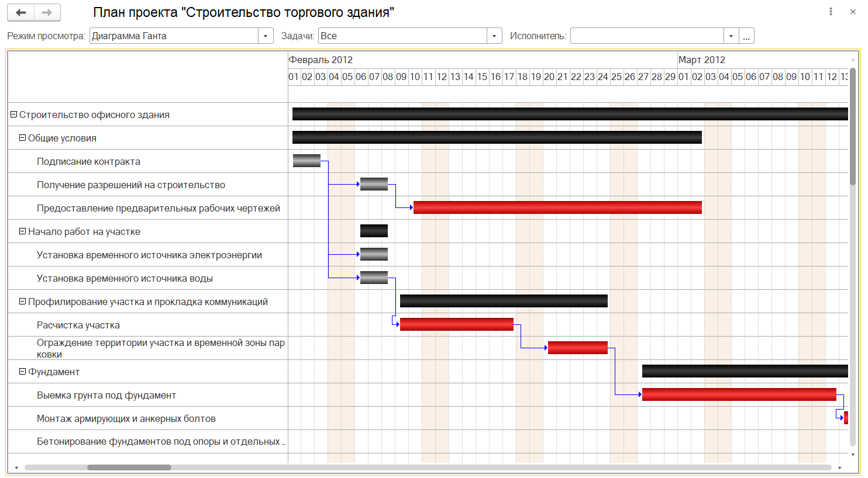The image size is (868, 478).
Task: Click the forward navigation arrow
Action: coord(47,12)
